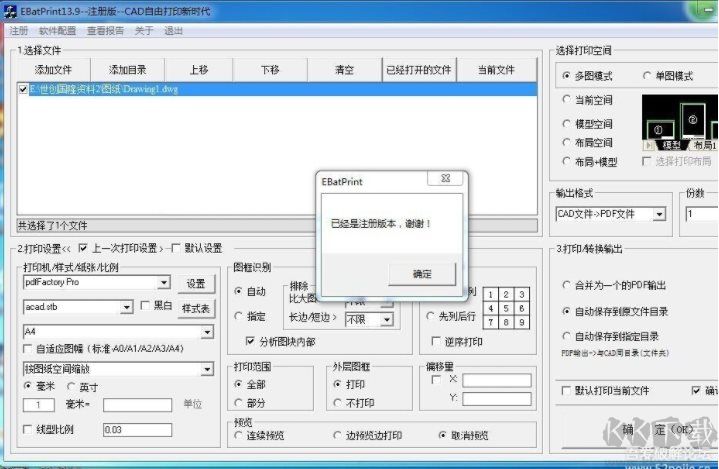Open the CAD文件->PDF文件 output format dropdown
719x469 pixels.
coord(660,214)
